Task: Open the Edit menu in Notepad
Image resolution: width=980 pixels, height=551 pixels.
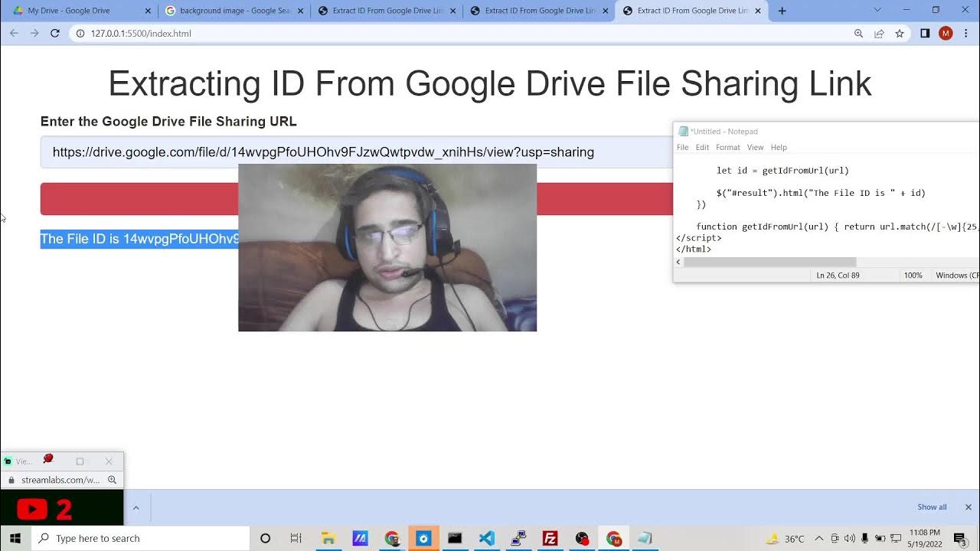Action: pos(702,148)
